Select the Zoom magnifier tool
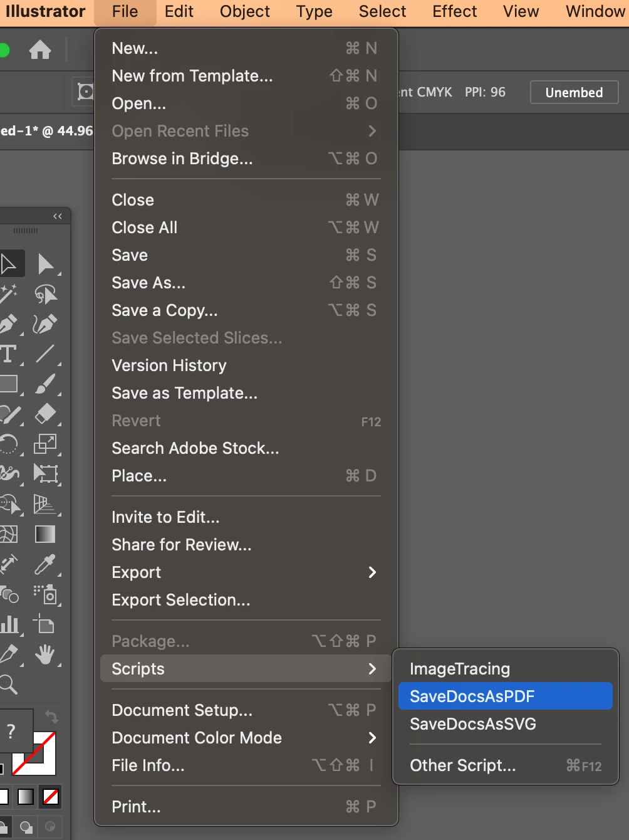This screenshot has width=629, height=840. [x=9, y=684]
